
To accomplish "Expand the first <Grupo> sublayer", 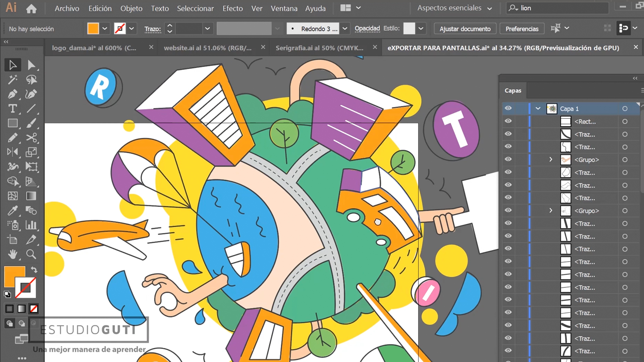I will coord(551,160).
